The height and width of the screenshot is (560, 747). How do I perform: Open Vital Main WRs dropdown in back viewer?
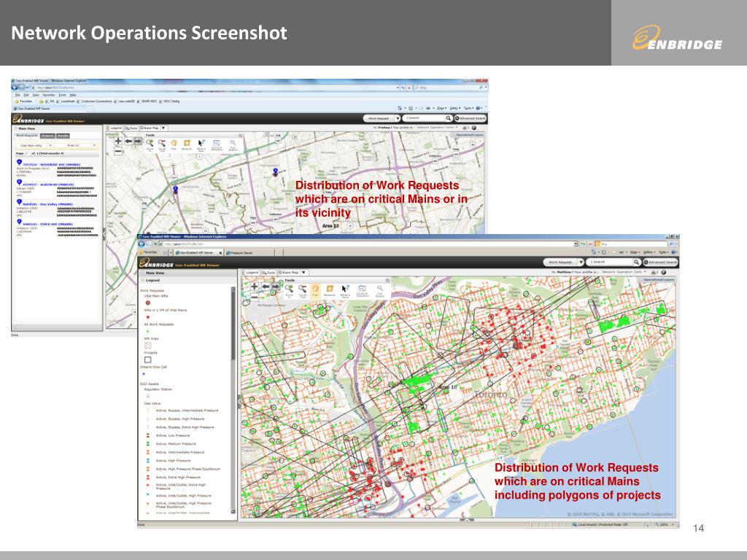point(34,145)
